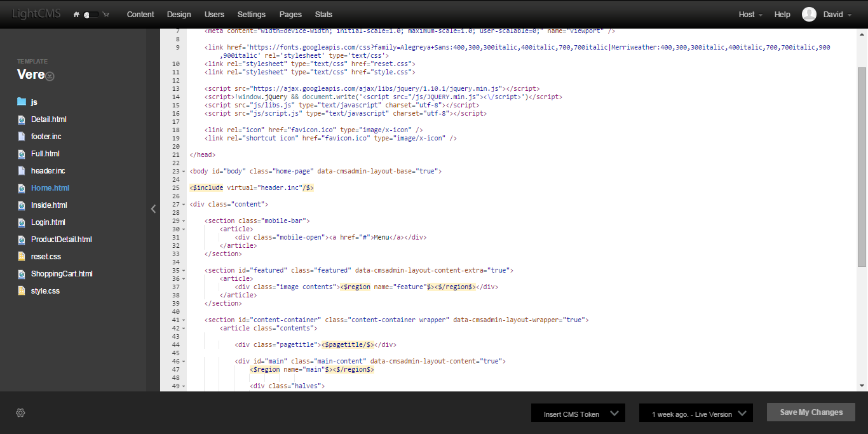Click the home icon in the top toolbar
Screen dimensions: 868x434
[75, 14]
